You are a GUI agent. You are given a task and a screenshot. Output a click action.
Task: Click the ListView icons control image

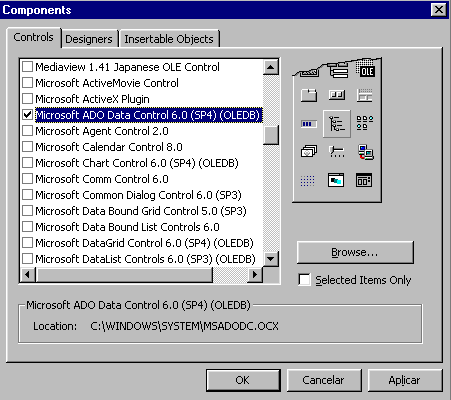[365, 123]
